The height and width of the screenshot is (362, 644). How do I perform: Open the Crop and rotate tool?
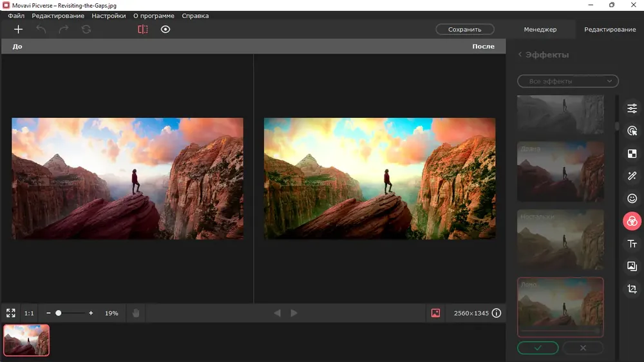[x=632, y=289]
